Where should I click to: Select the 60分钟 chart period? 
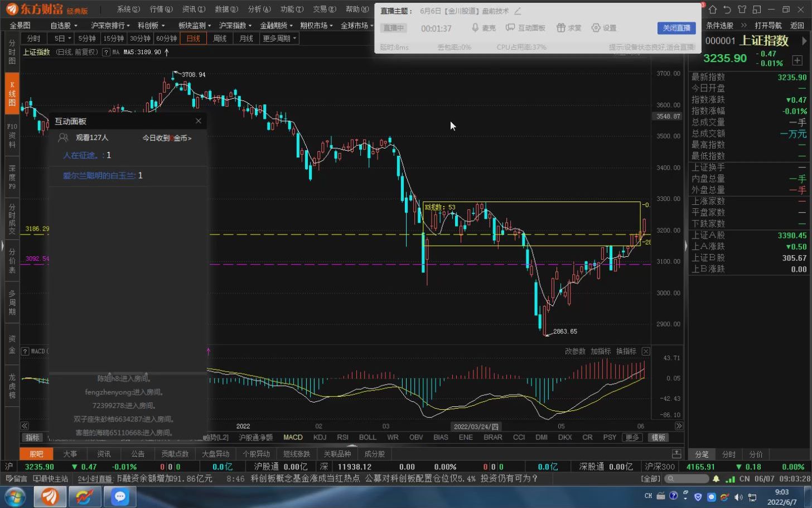(x=166, y=39)
